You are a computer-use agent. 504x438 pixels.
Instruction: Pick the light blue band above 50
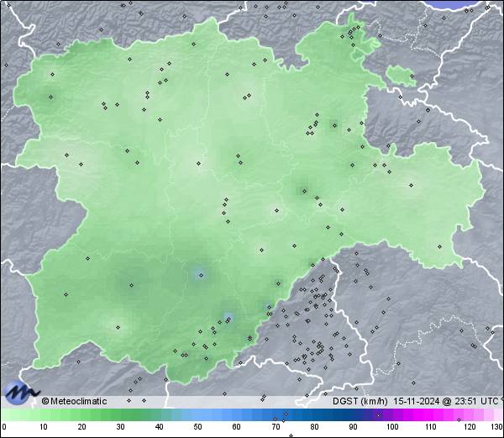point(197,414)
